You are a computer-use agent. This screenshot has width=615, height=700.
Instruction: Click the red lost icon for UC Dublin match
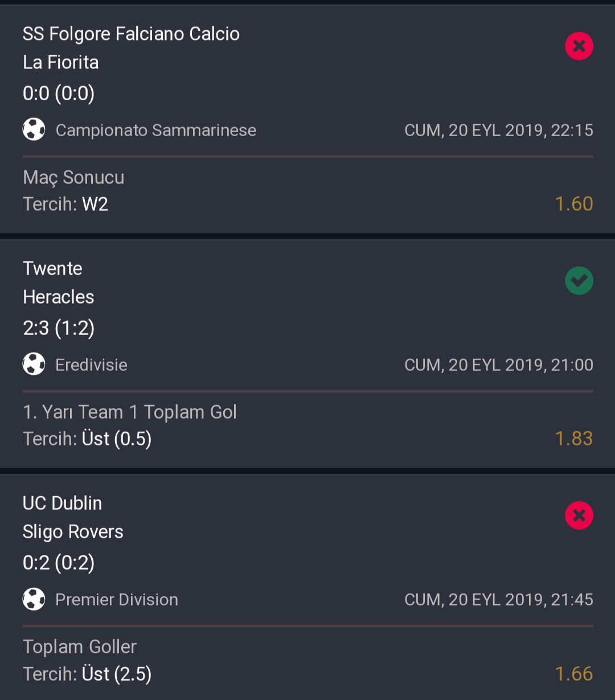click(579, 515)
